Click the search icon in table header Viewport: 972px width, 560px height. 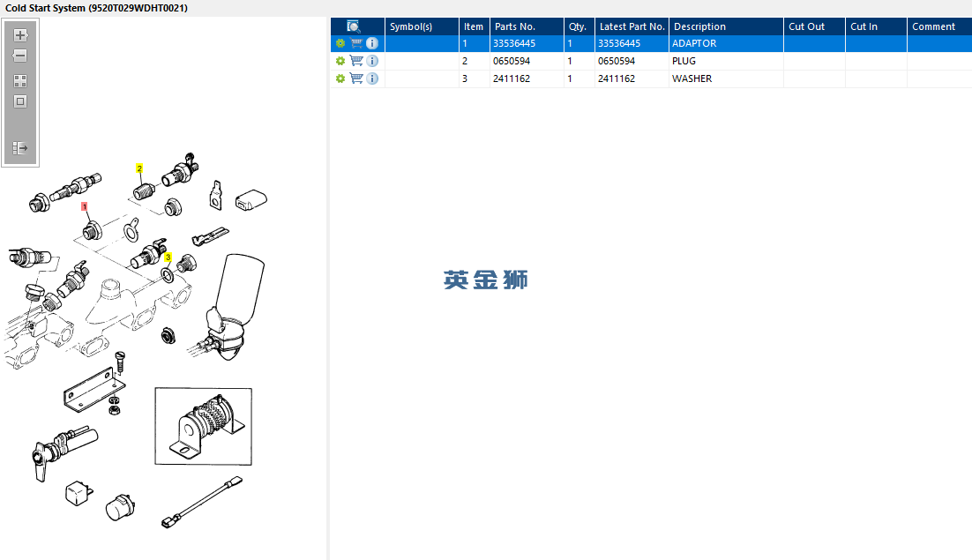[354, 26]
